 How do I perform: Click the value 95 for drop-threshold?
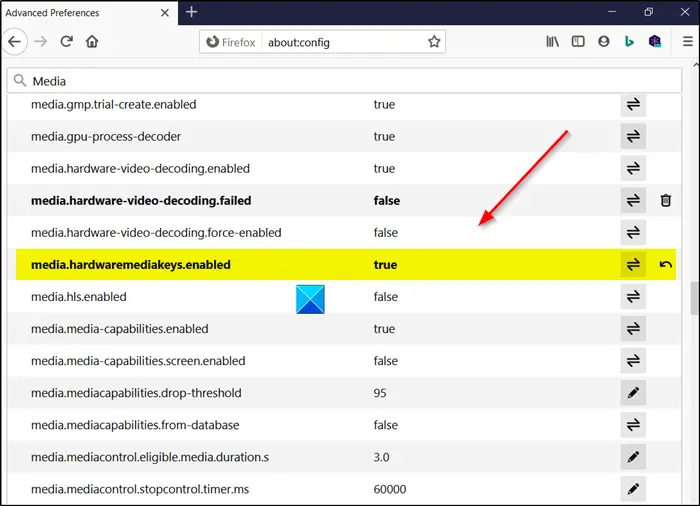point(380,393)
